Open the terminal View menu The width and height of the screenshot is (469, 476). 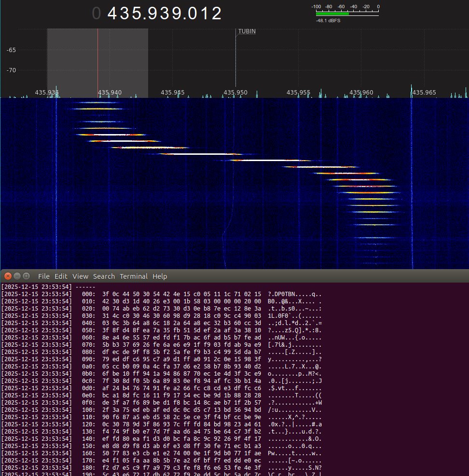click(x=80, y=276)
